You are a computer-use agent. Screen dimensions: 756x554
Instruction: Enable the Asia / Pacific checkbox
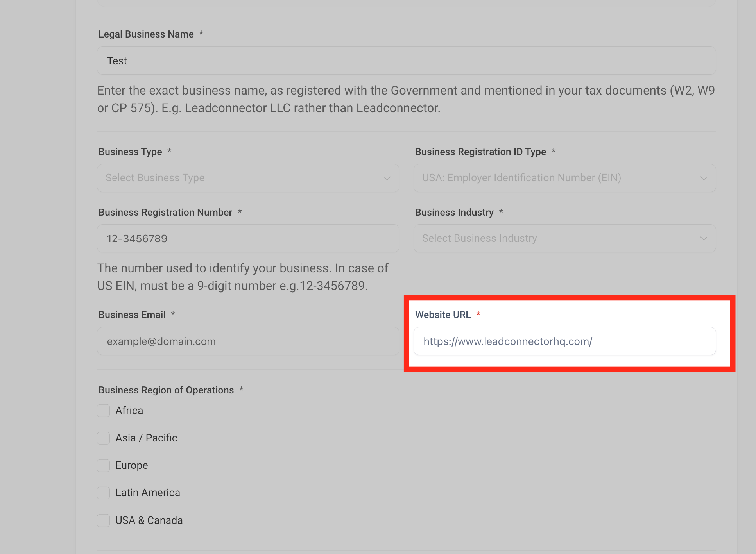pyautogui.click(x=104, y=438)
